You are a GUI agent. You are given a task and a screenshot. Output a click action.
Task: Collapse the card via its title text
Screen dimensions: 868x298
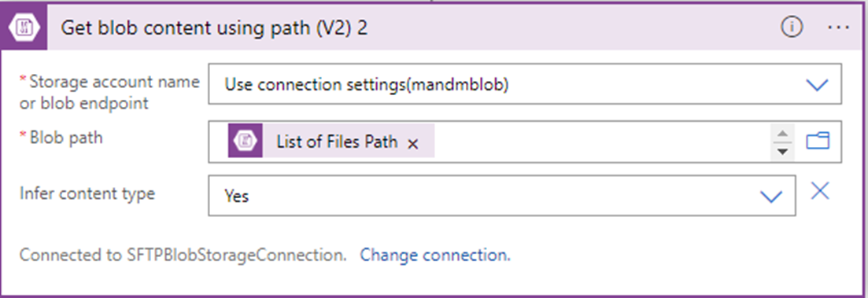pyautogui.click(x=214, y=29)
